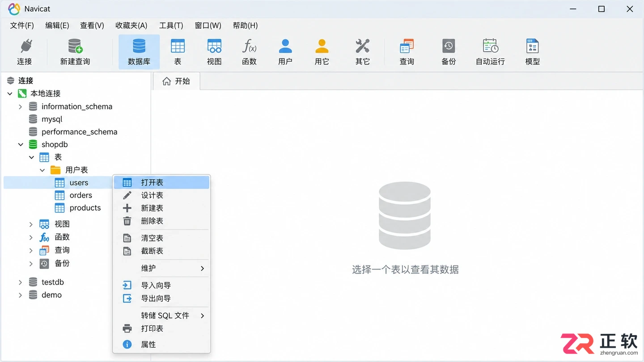Collapse the 用户表 folder node
644x362 pixels.
pyautogui.click(x=42, y=170)
